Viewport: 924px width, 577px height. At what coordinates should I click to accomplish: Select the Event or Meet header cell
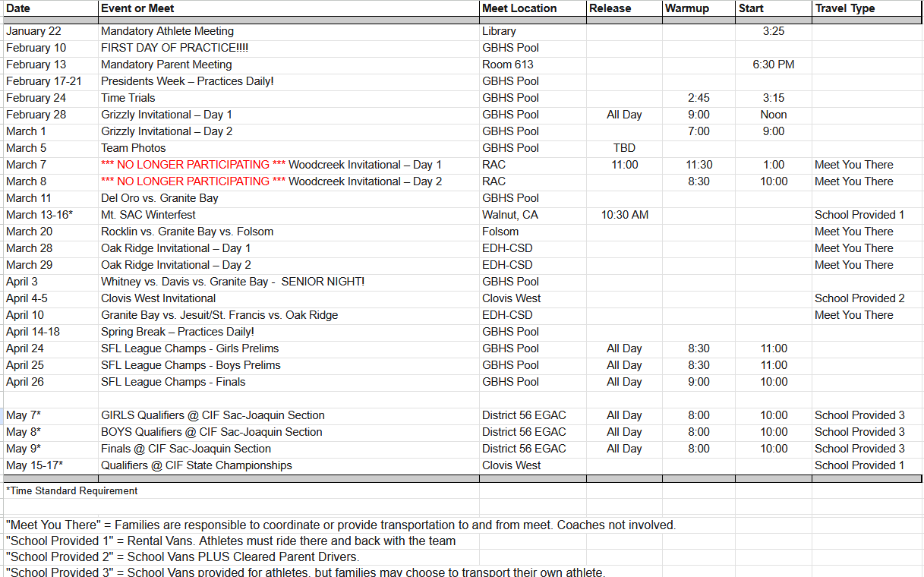pyautogui.click(x=137, y=8)
